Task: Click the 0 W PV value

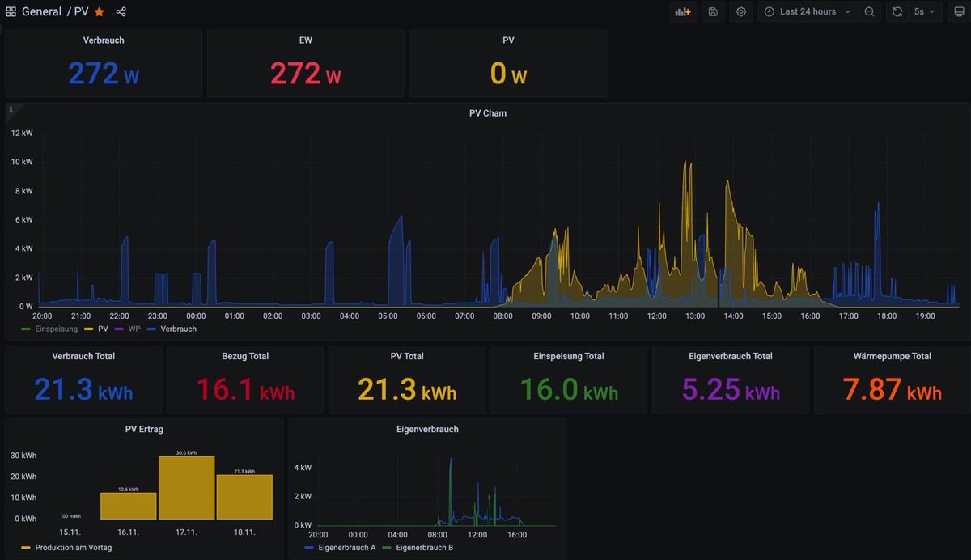Action: [508, 74]
